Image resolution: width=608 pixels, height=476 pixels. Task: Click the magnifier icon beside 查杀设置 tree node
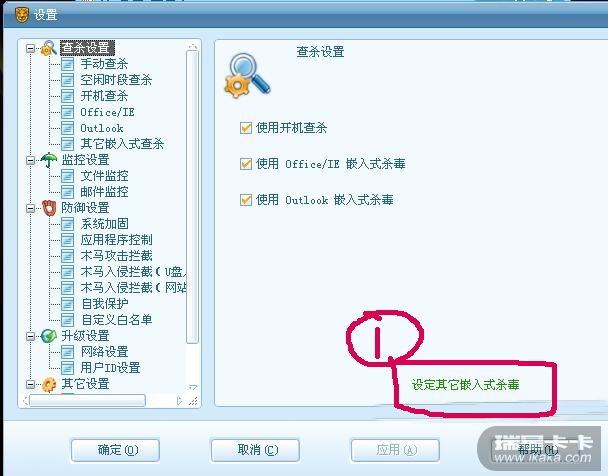[48, 48]
